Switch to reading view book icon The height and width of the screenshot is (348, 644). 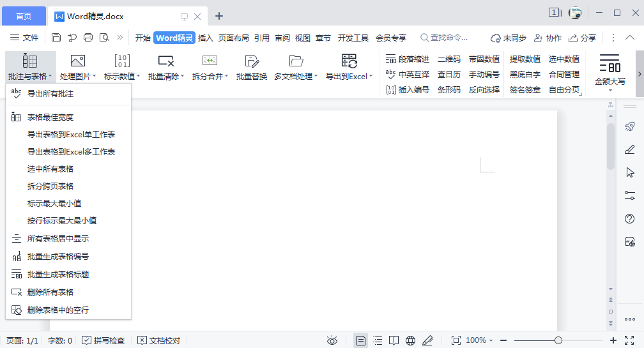(x=394, y=340)
